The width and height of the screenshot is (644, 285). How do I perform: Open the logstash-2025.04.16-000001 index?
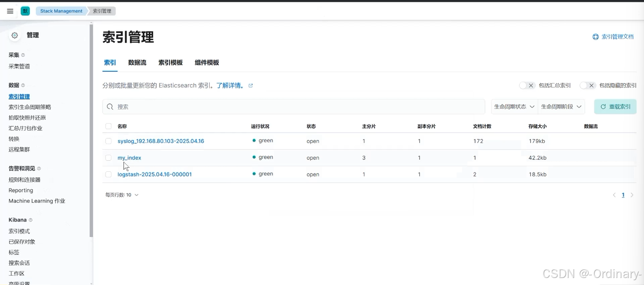pos(155,174)
